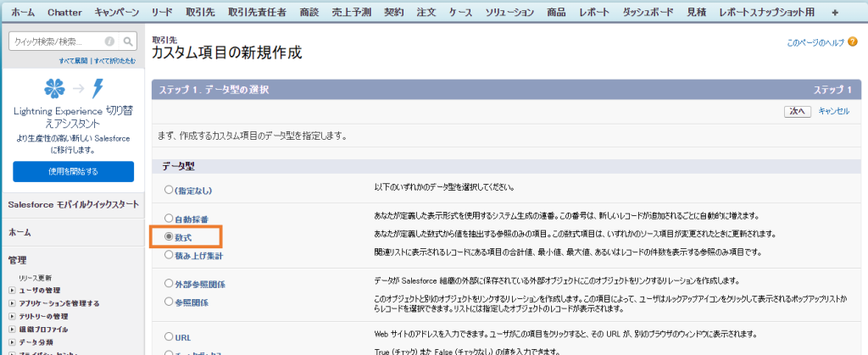Open the リード tab
This screenshot has width=868, height=355.
161,12
